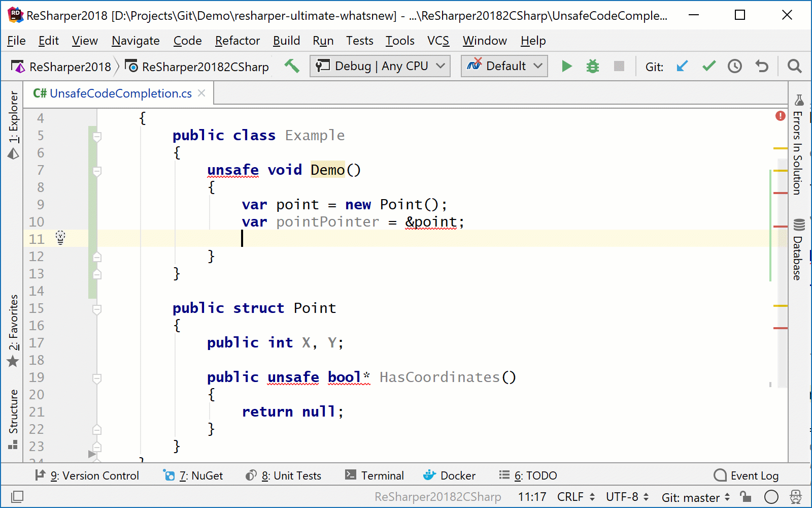Toggle tool window bars in bottom-left corner
Screen dimensions: 812x508
[17, 496]
